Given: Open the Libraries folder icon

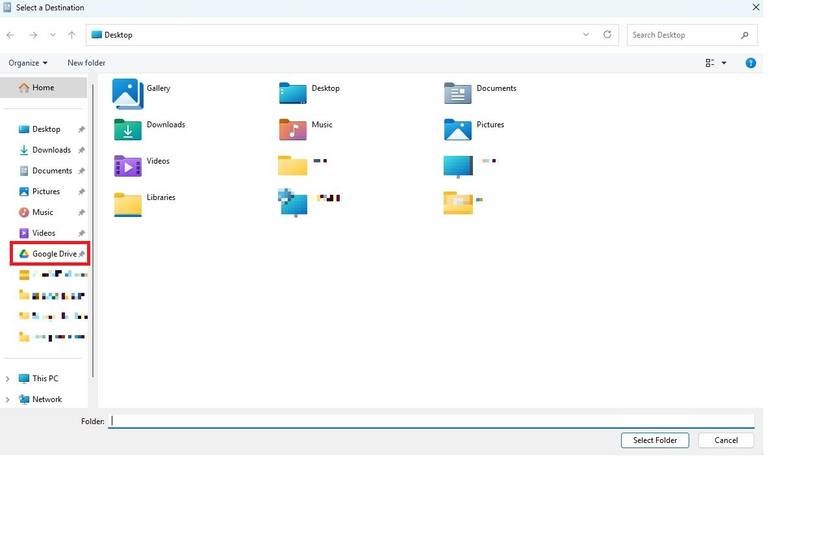Looking at the screenshot, I should tap(128, 202).
